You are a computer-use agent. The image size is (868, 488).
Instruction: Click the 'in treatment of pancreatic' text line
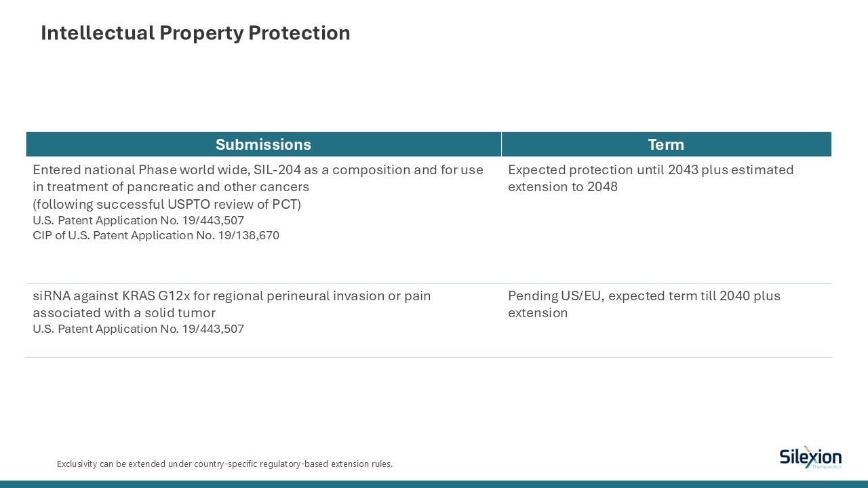point(171,186)
